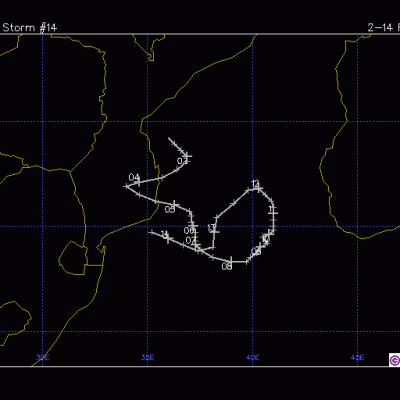Click the 30E longitude label

(43, 358)
